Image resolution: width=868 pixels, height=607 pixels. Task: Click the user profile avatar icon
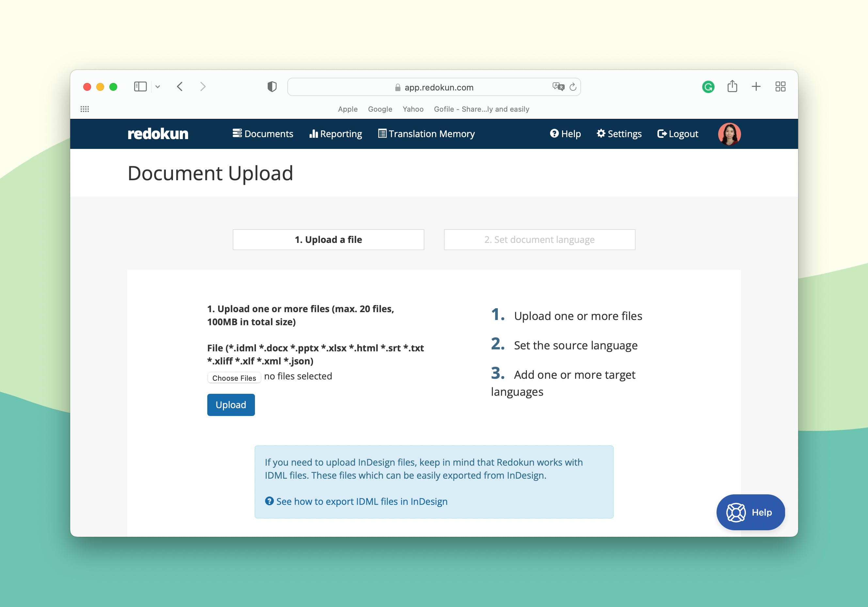[x=729, y=134]
